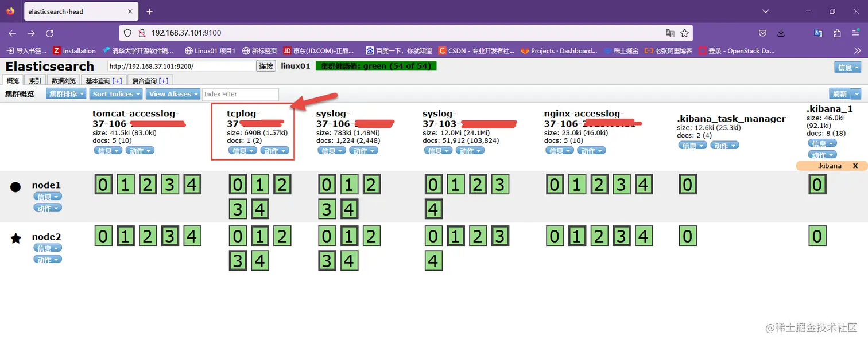Image resolution: width=868 pixels, height=344 pixels.
Task: Open 动作 dropdown under nginx-accesslog index
Action: [x=592, y=151]
